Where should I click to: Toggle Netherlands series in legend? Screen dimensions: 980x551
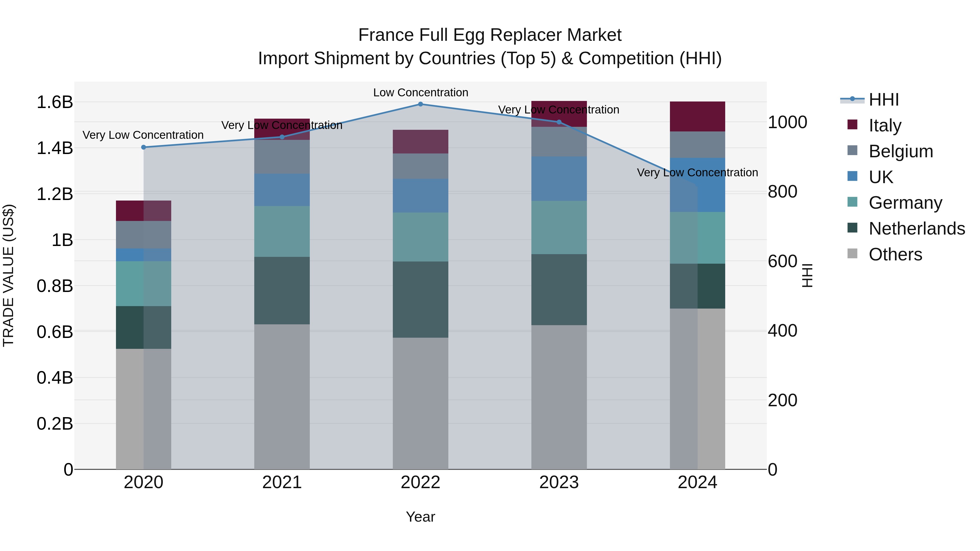(906, 229)
